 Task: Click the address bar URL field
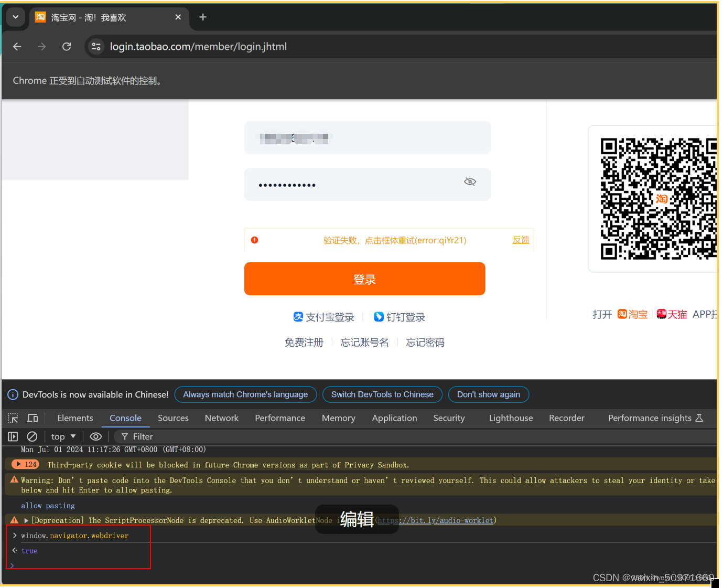[x=198, y=46]
